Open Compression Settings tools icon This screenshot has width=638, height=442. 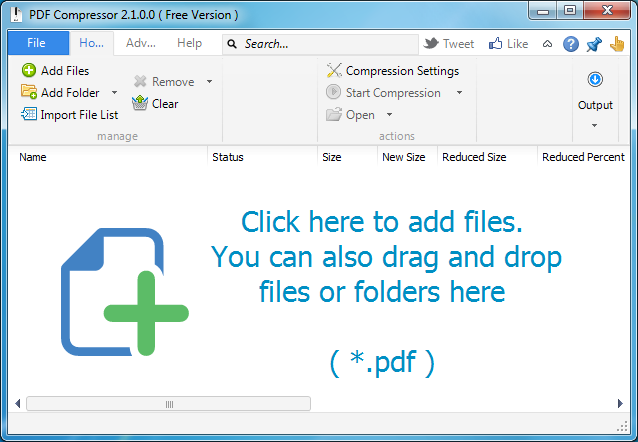334,70
